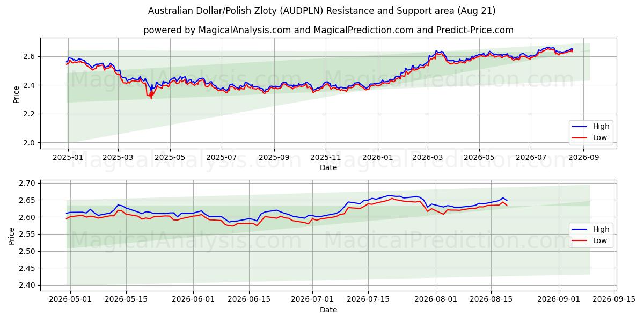Viewport: 644px width, 322px height.
Task: Click the 2.50 price tick on lower chart
Action: [x=28, y=251]
